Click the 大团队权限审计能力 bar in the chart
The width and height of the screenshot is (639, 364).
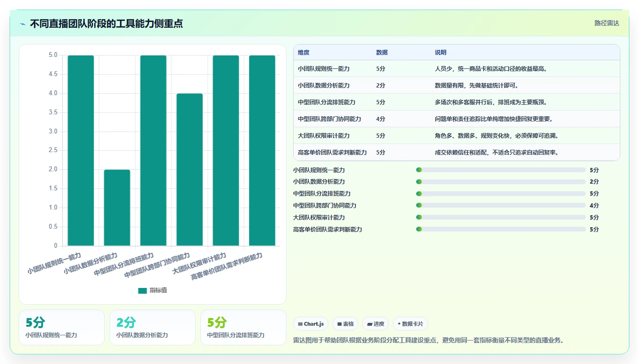coord(226,151)
